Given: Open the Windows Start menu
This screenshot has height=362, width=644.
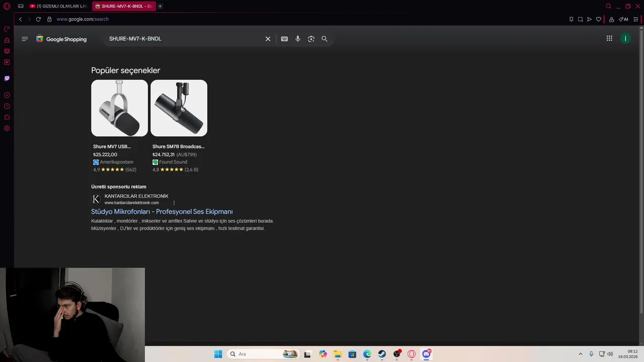Looking at the screenshot, I should tap(218, 354).
